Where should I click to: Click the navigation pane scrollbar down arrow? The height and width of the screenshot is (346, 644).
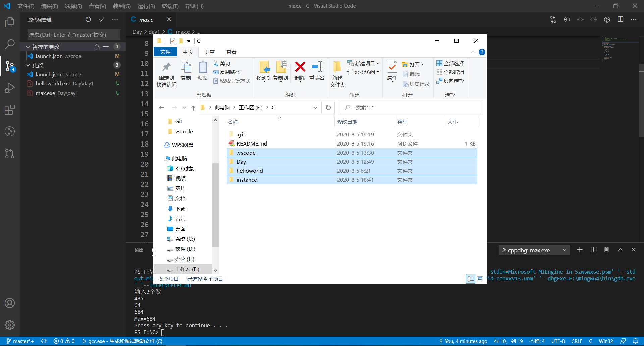(x=215, y=270)
